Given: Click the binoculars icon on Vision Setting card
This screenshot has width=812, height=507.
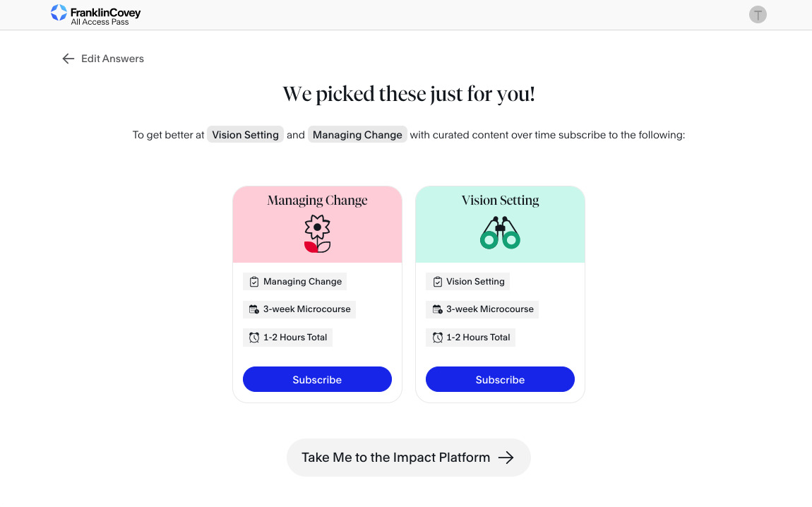Looking at the screenshot, I should pos(500,234).
